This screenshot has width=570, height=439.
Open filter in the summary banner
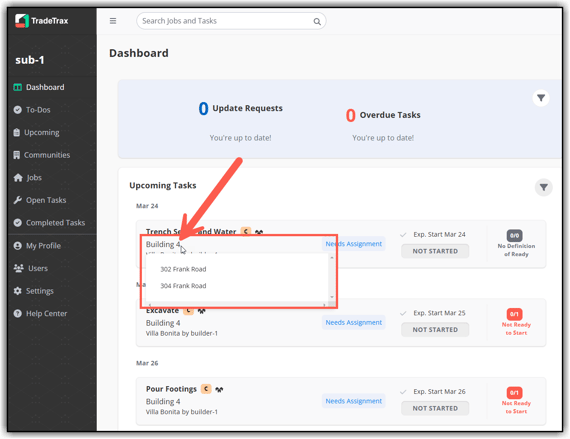(541, 98)
